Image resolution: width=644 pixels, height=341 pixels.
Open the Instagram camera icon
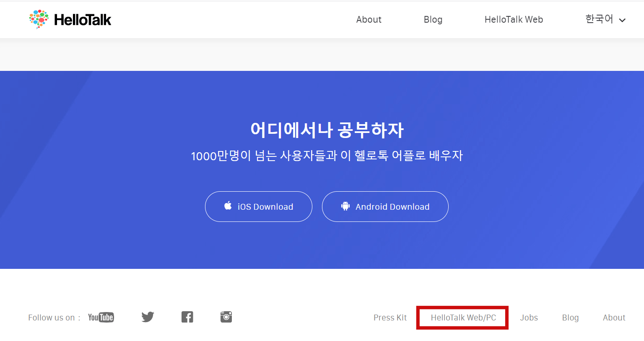click(226, 317)
